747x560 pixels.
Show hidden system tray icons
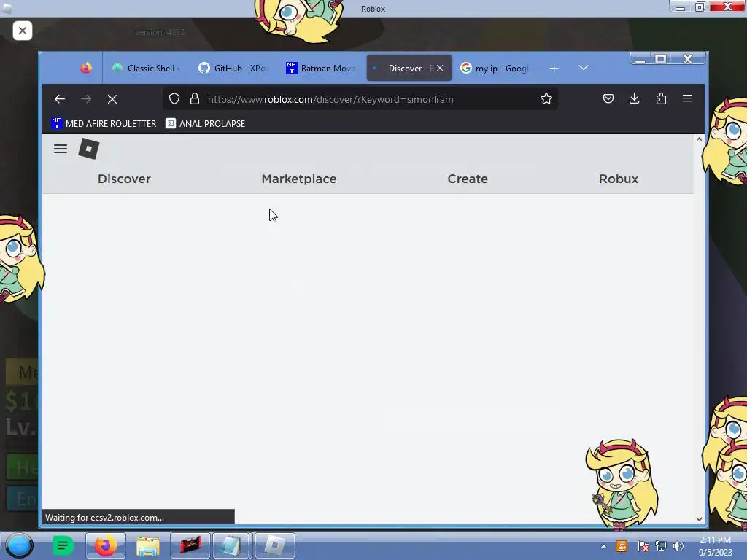(603, 546)
